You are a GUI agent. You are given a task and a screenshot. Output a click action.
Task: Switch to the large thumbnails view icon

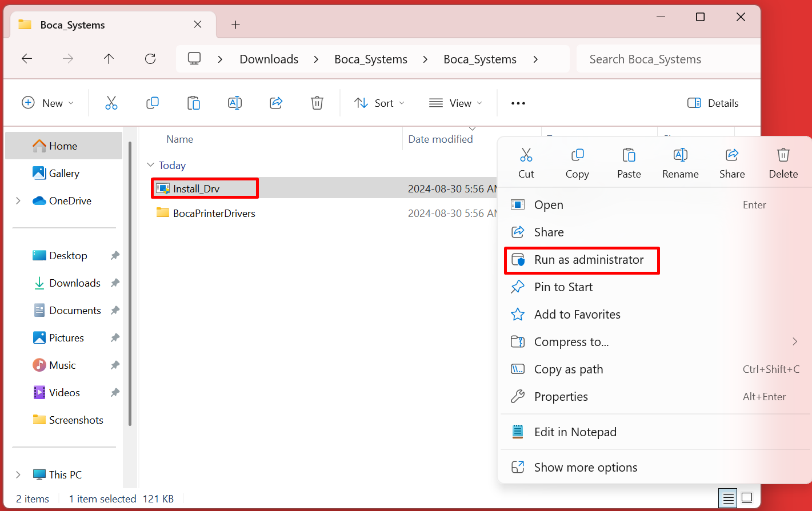[747, 498]
